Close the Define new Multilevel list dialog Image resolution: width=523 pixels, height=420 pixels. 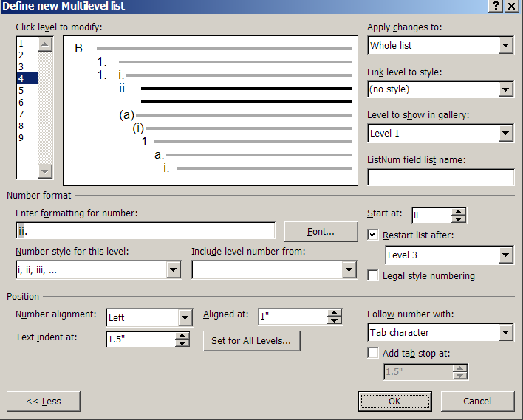pyautogui.click(x=512, y=6)
